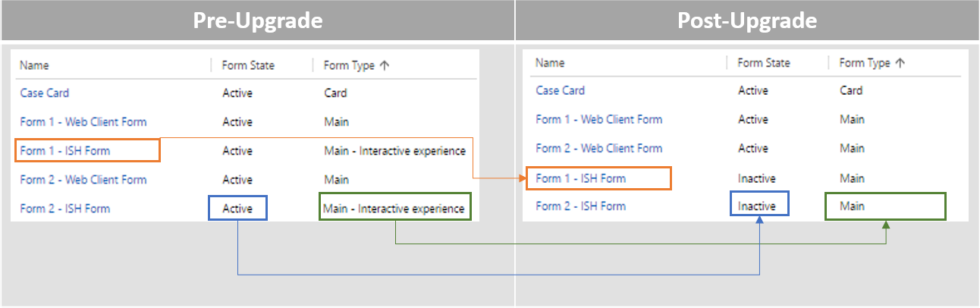This screenshot has height=308, width=980.
Task: Open Form 2 - Web Client Form in Post-Upgrade list
Action: point(599,148)
